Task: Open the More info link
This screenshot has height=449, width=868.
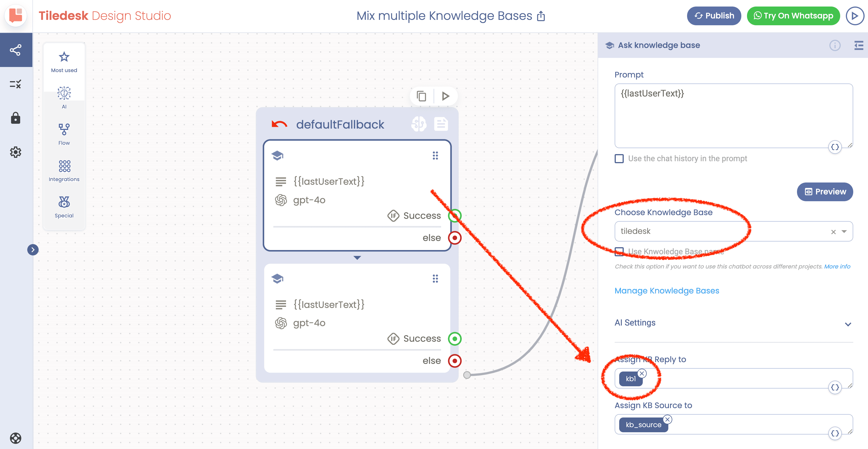Action: click(x=837, y=267)
